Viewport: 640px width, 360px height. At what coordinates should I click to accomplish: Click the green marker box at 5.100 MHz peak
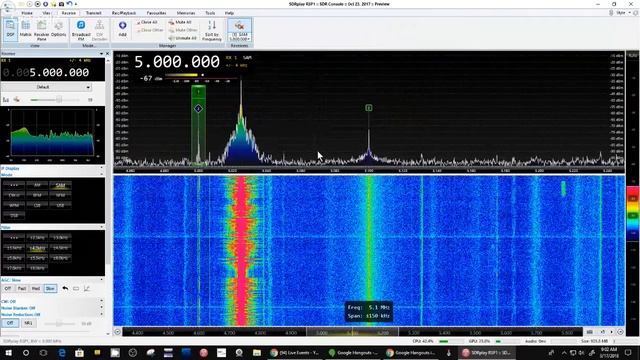pyautogui.click(x=369, y=108)
